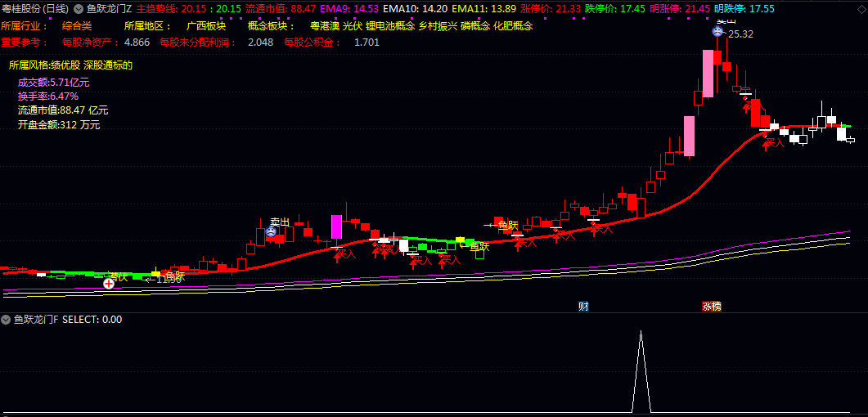Viewport: 868px width, 417px height.
Task: Click the red plus circle near 潜伏
Action: coord(109,284)
